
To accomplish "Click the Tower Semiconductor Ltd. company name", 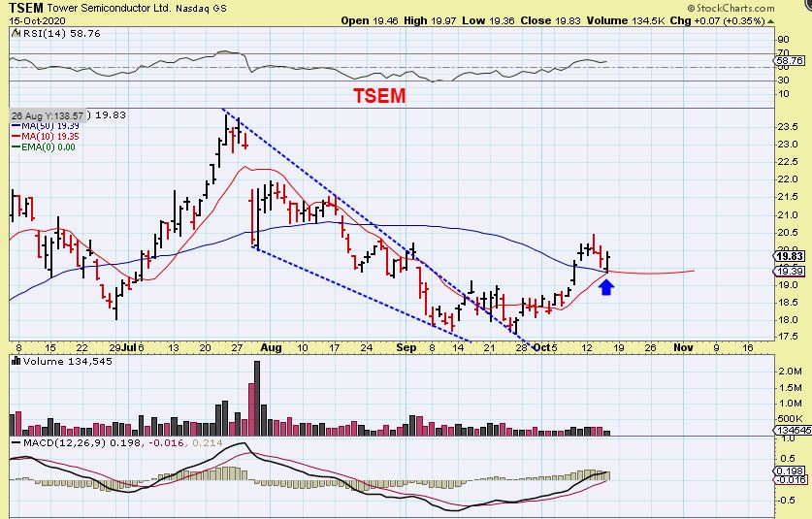I will click(110, 8).
